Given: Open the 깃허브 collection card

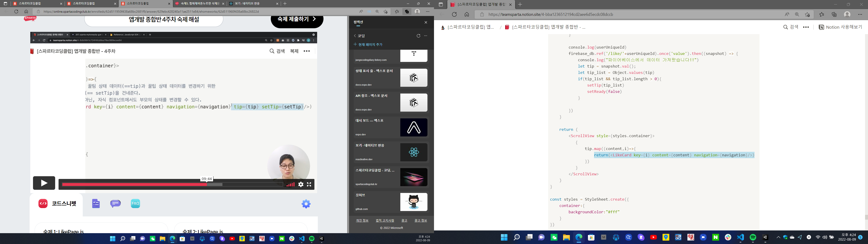Looking at the screenshot, I should (391, 202).
